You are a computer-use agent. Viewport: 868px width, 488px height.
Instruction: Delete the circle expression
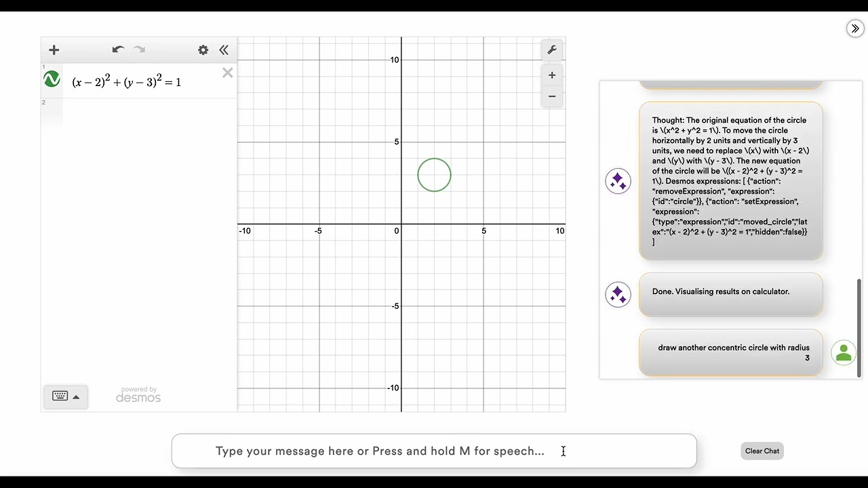[228, 73]
